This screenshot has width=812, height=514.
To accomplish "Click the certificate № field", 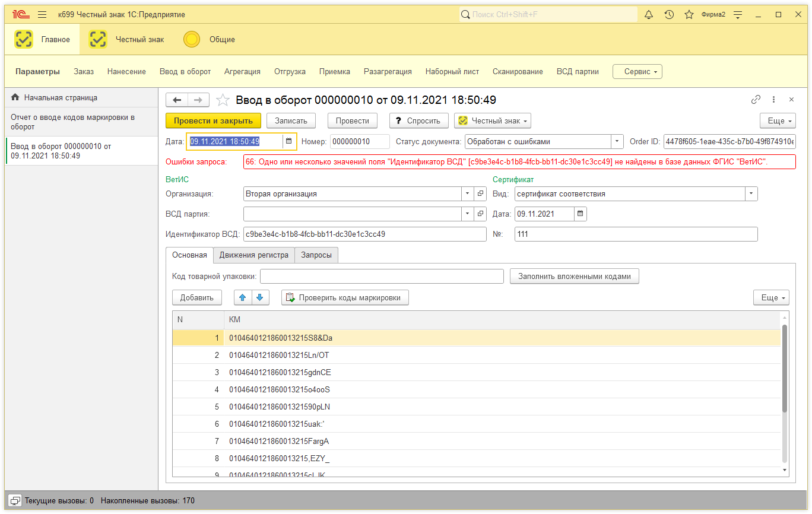I will [x=636, y=234].
